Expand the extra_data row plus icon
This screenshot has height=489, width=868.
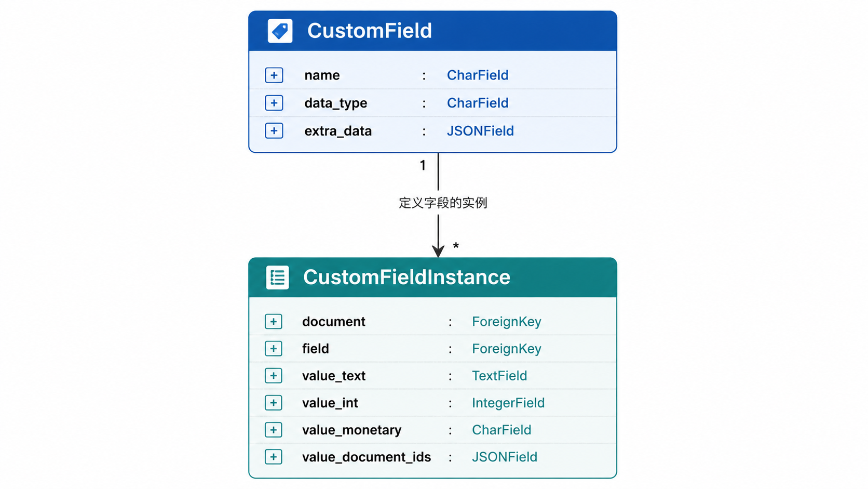pyautogui.click(x=274, y=130)
